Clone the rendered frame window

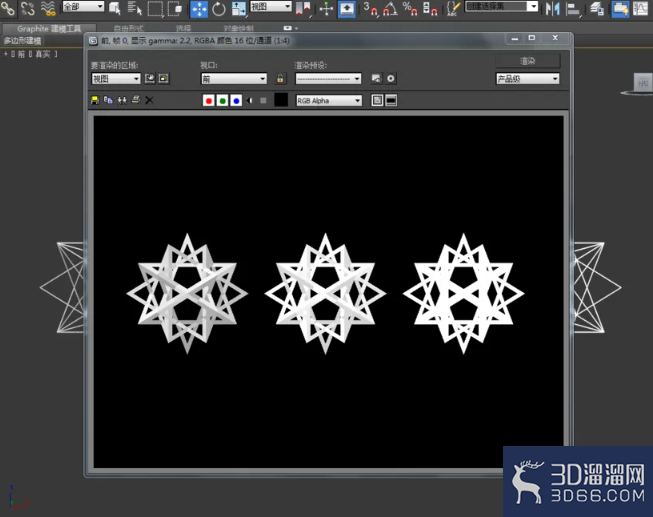click(122, 100)
